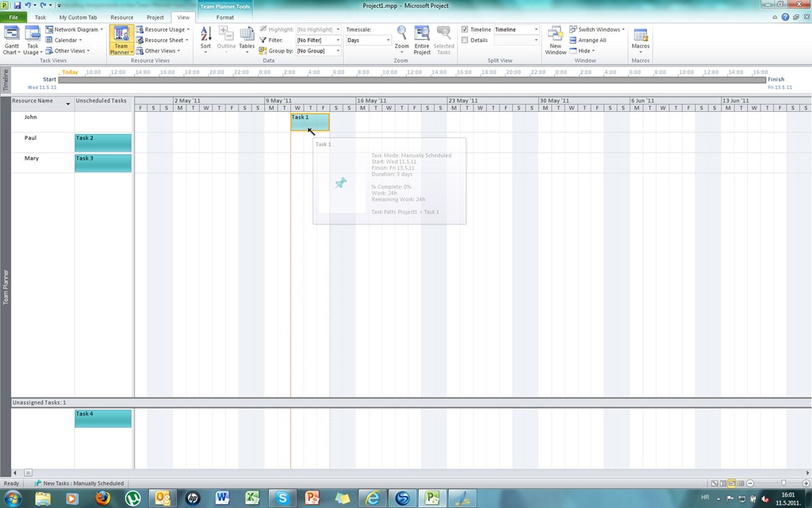Click the zoom slider in status bar

tap(783, 483)
